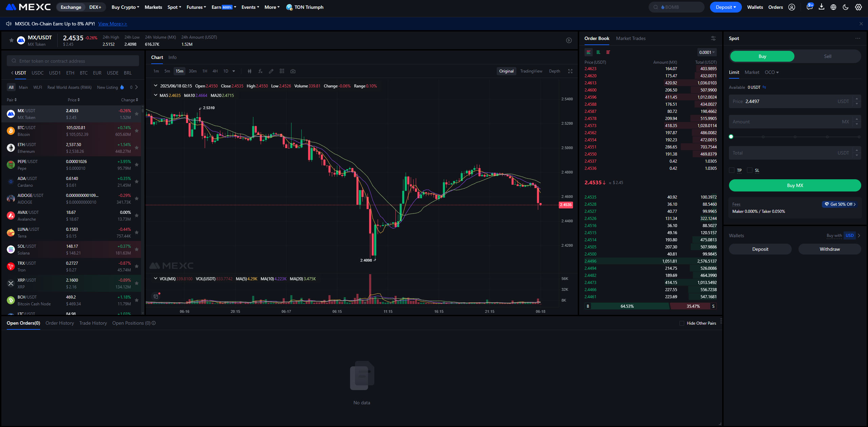
Task: Click the search magnifier icon in pair search
Action: tap(14, 61)
